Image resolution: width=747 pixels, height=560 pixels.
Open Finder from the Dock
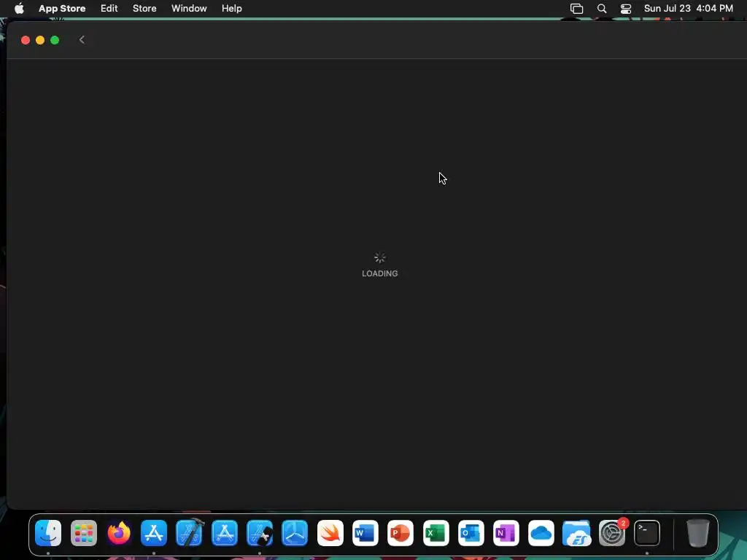click(x=48, y=533)
